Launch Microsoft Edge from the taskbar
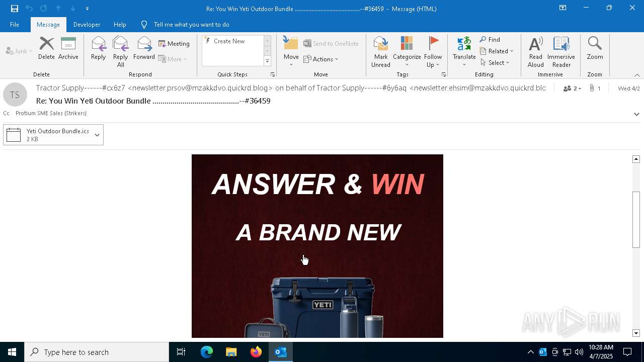 207,352
